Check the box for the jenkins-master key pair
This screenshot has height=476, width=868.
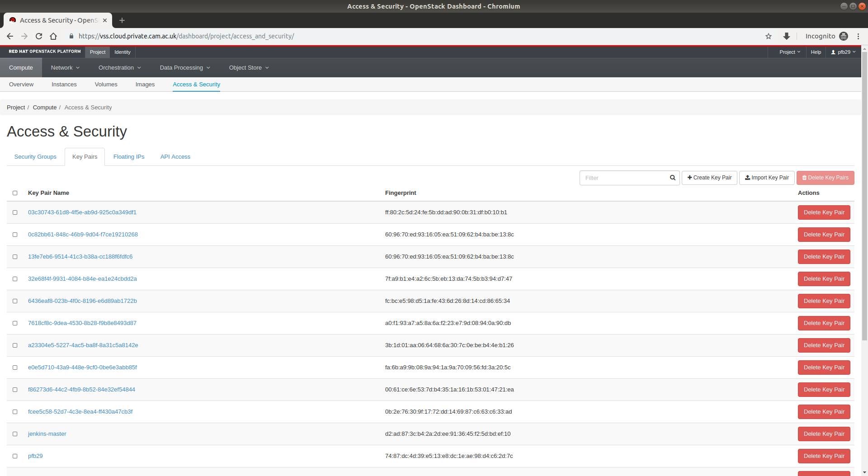pos(15,434)
